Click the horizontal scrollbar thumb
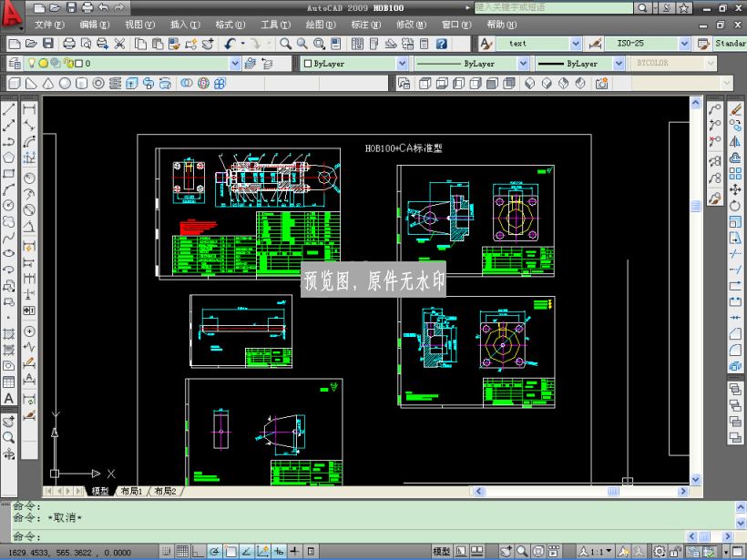The width and height of the screenshot is (747, 560). pos(613,491)
